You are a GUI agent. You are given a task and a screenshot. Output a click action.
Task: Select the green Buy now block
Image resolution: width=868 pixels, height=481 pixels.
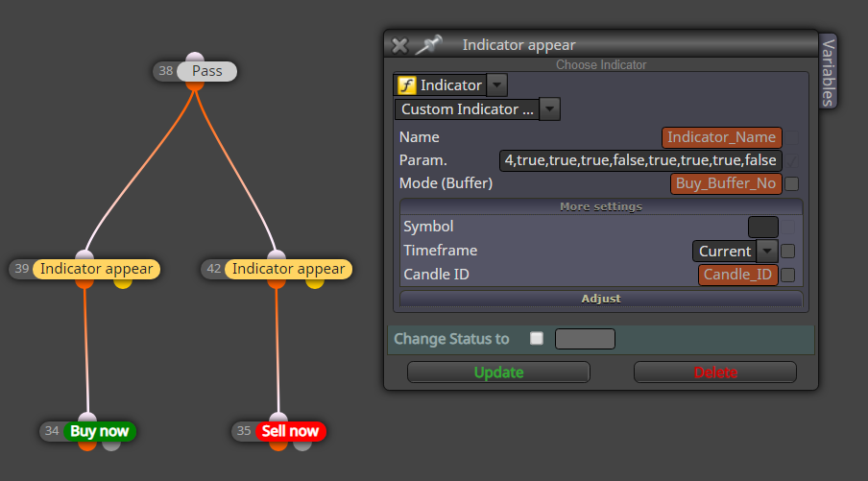coord(100,431)
